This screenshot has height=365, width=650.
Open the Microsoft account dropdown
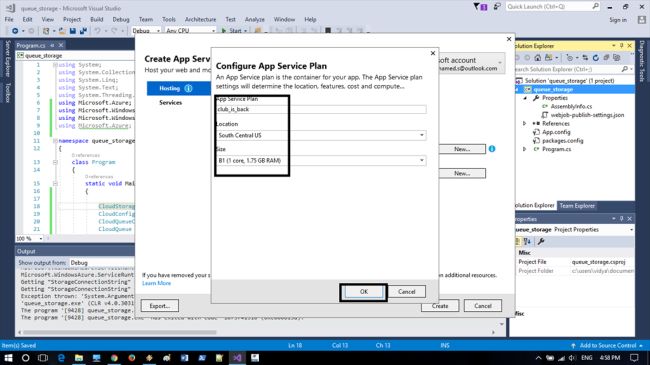point(471,64)
